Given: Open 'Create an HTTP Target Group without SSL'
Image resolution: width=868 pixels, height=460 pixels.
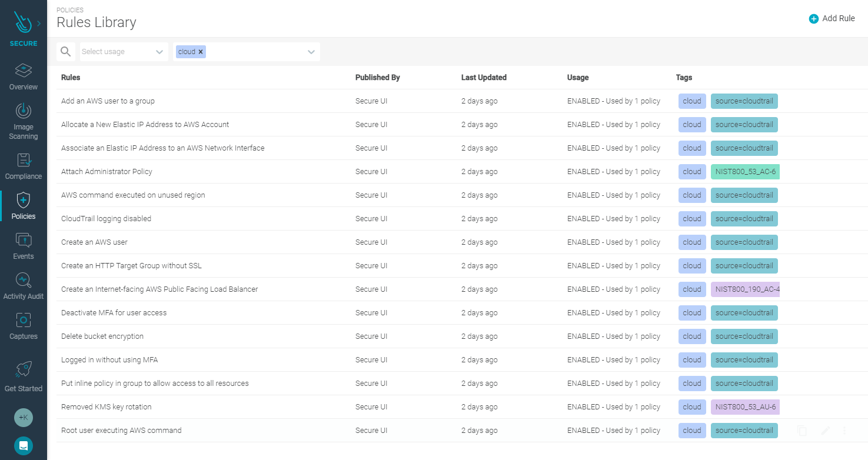Looking at the screenshot, I should [x=131, y=266].
